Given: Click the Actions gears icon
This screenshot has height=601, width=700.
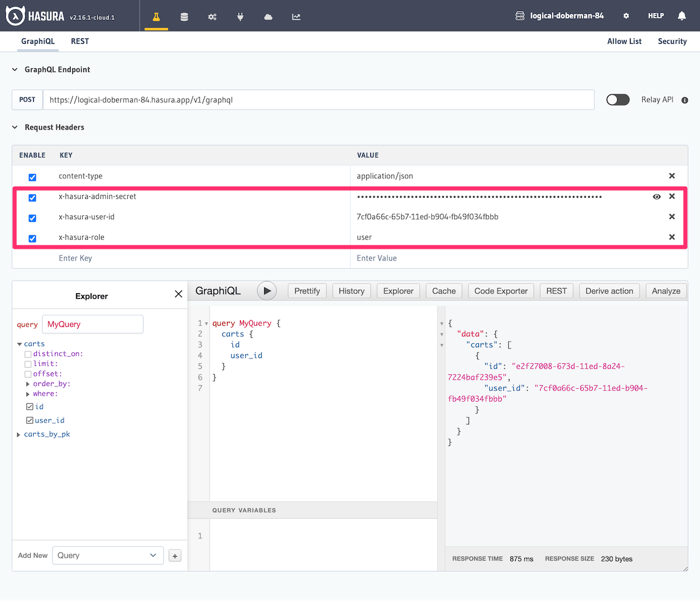Looking at the screenshot, I should pyautogui.click(x=212, y=16).
